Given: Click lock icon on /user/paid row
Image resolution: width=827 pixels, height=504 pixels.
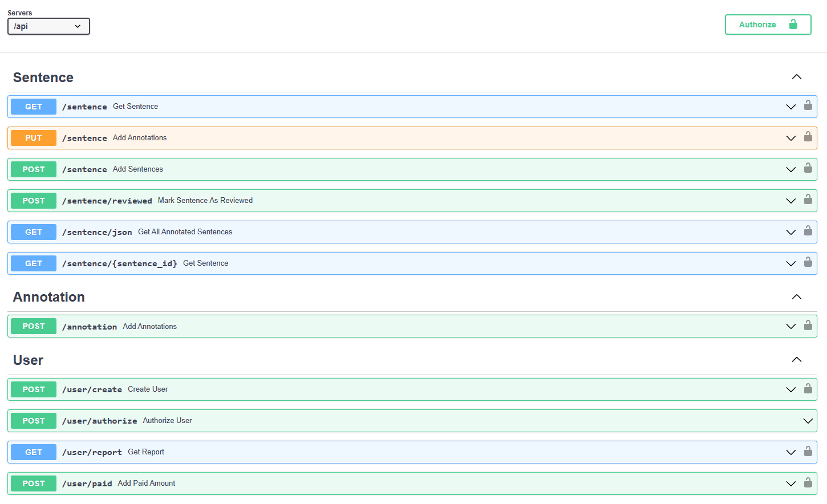Looking at the screenshot, I should pos(808,482).
